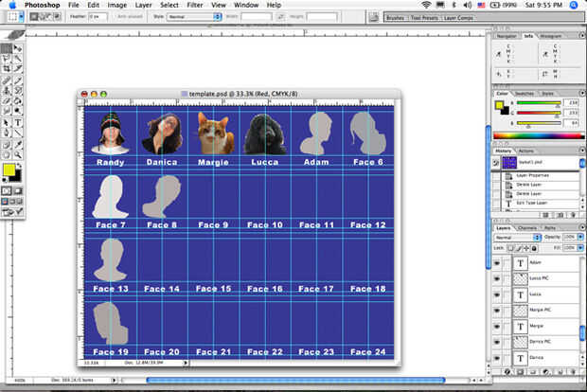Image resolution: width=587 pixels, height=392 pixels.
Task: Open the layer blend mode dropdown
Action: (x=518, y=238)
